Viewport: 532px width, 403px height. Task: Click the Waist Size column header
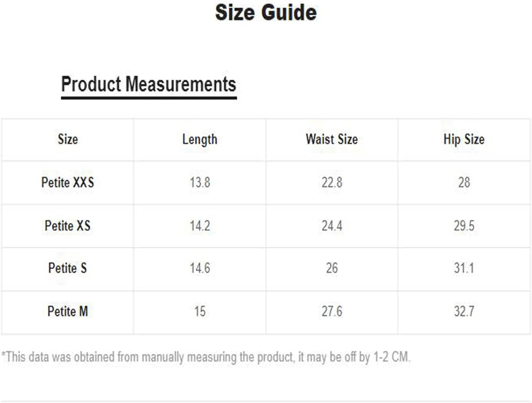point(332,139)
